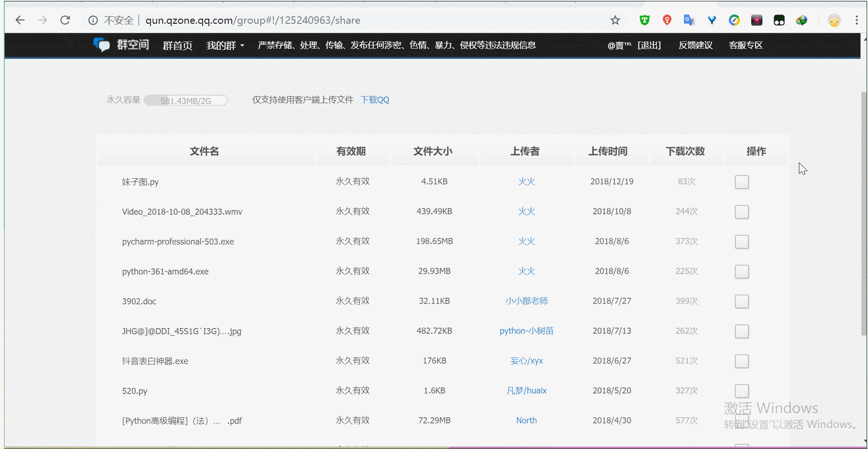Open the Tampermonkey extension icon
Image resolution: width=868 pixels, height=449 pixels.
tap(779, 20)
